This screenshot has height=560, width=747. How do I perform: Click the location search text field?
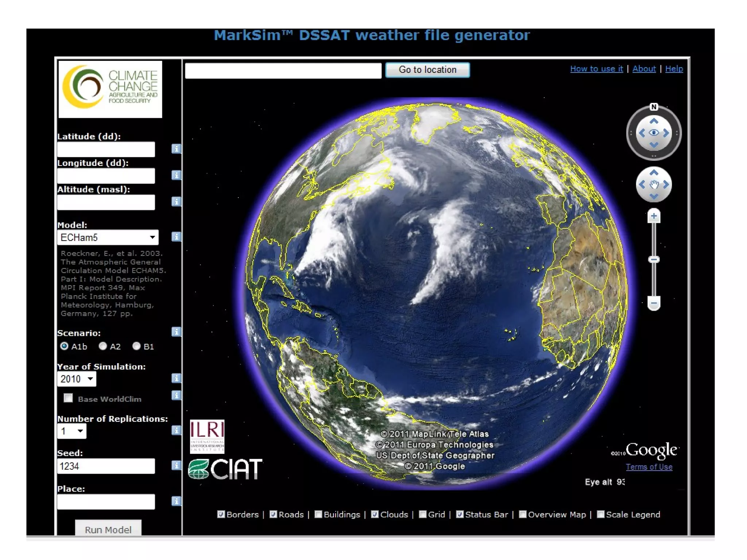283,70
